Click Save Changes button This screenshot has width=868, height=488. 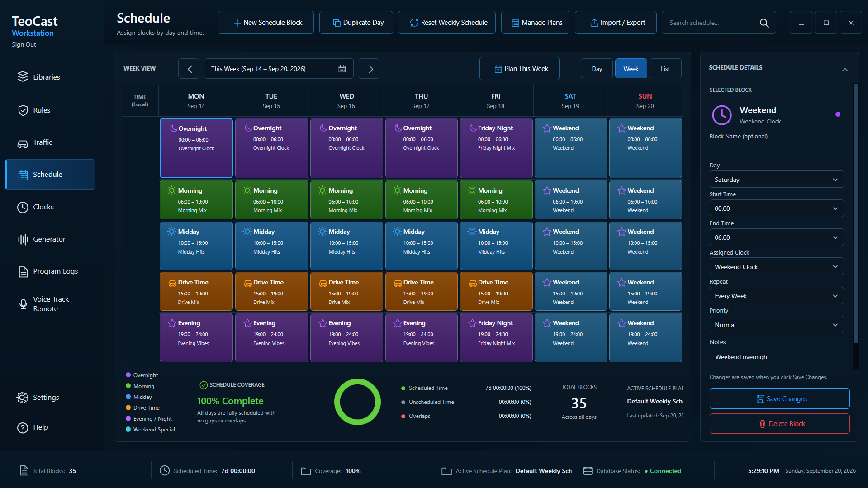tap(779, 399)
